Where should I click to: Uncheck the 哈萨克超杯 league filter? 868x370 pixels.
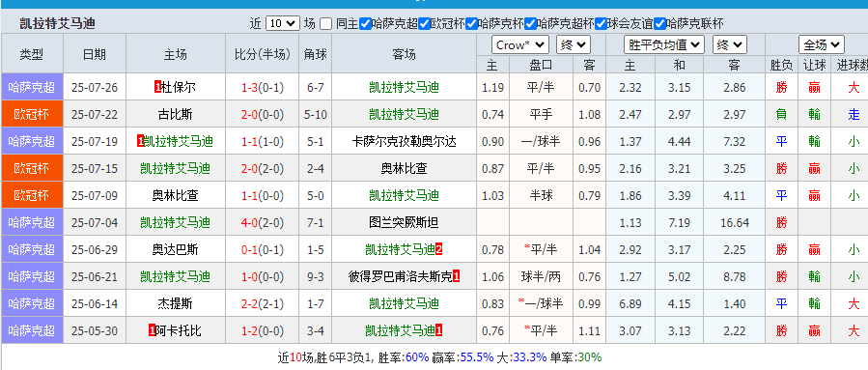click(x=530, y=24)
